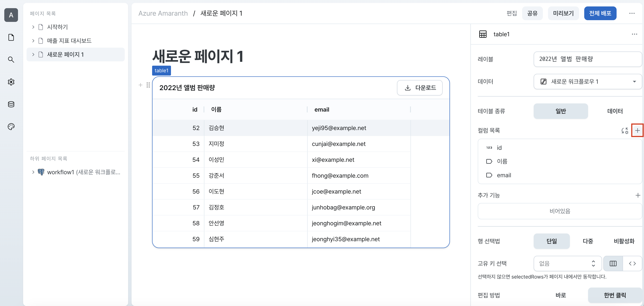The width and height of the screenshot is (644, 306).
Task: Add a new column with 컬럼 목록 plus icon
Action: click(x=637, y=130)
